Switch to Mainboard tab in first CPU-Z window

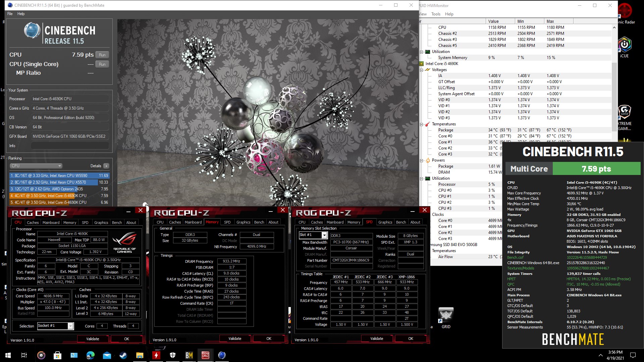pyautogui.click(x=51, y=223)
